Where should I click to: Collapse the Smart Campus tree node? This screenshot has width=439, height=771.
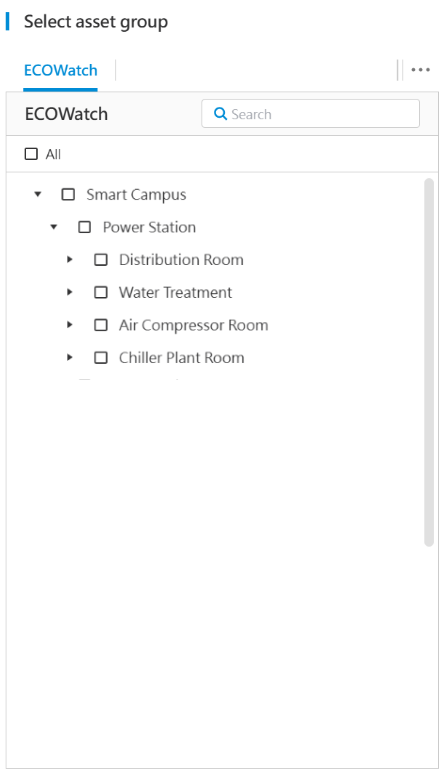37,194
